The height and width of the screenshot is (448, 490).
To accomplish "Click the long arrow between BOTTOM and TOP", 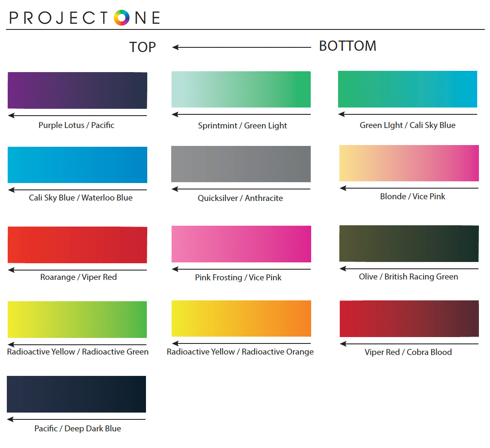I will pos(242,47).
